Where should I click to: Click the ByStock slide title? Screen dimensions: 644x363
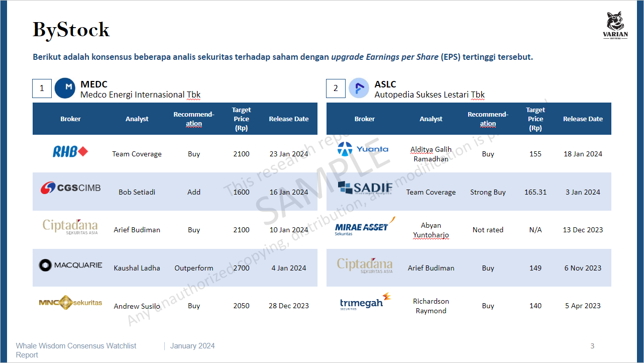pyautogui.click(x=71, y=30)
